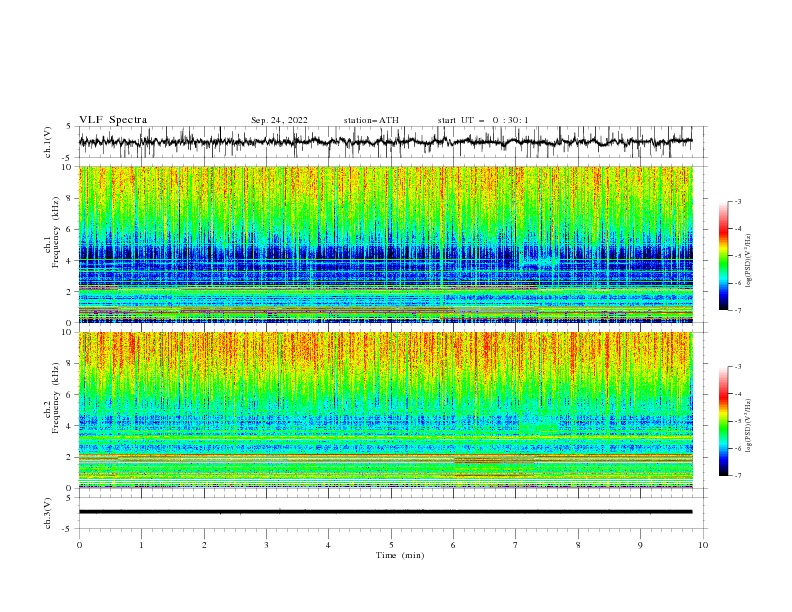
Task: Click time axis tick label '2'
Action: (204, 545)
